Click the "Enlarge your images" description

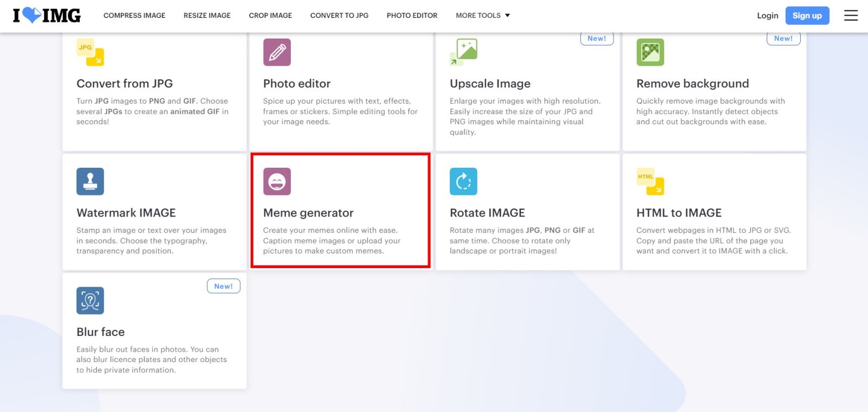coord(525,116)
